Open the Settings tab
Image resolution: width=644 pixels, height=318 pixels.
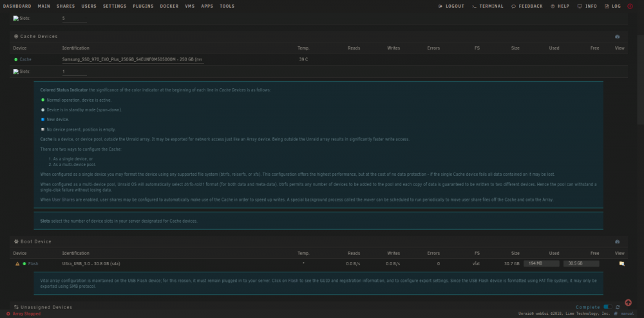[115, 6]
